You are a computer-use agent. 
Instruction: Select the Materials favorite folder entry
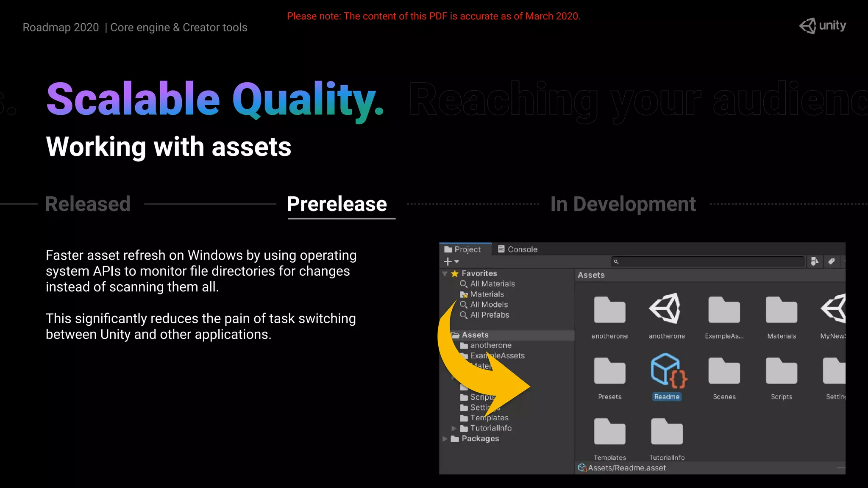click(482, 294)
